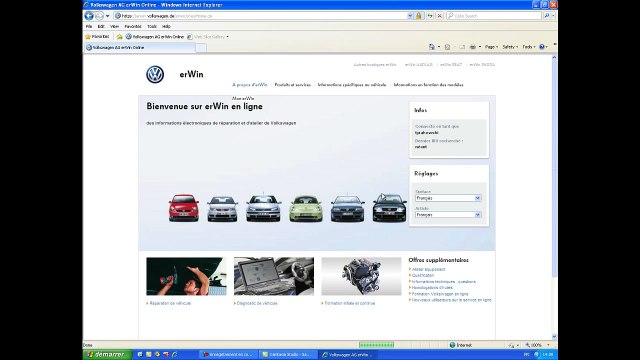
Task: Open the first Réglages language dropdown
Action: 448,198
